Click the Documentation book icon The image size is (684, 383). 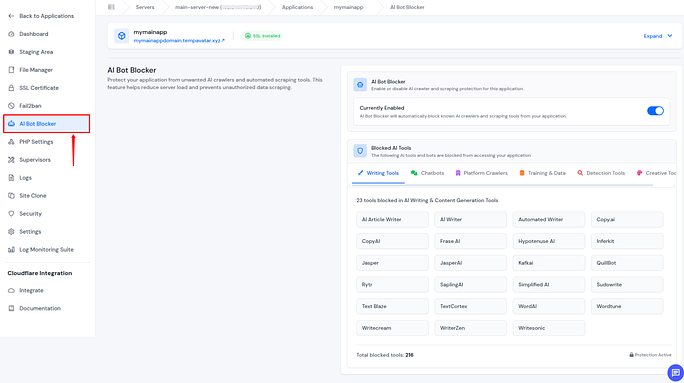11,308
